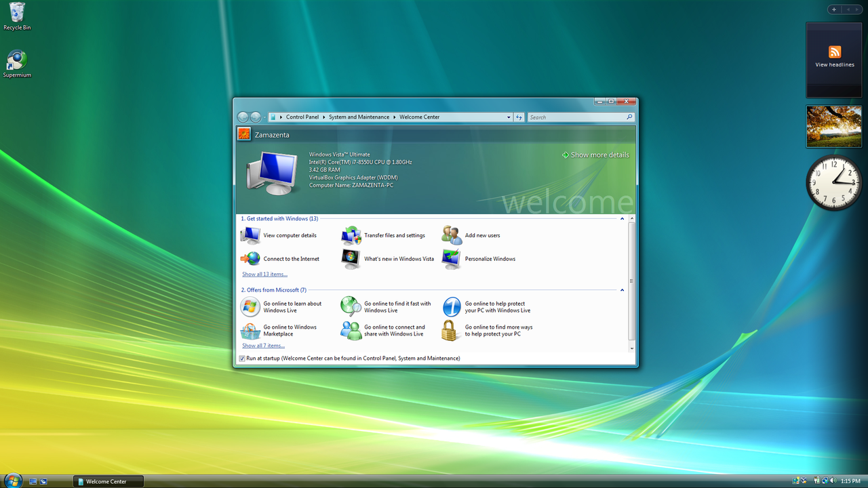Viewport: 868px width, 488px height.
Task: Select Go online to connect and share
Action: pos(383,330)
